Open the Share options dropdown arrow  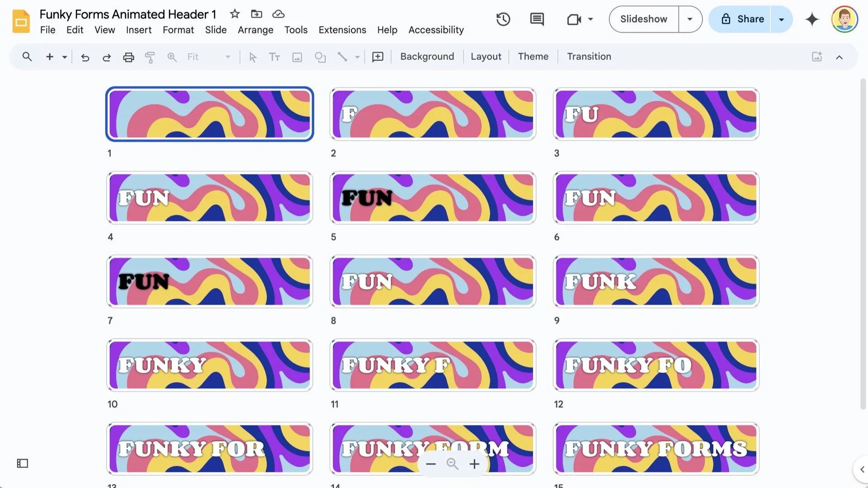coord(781,19)
